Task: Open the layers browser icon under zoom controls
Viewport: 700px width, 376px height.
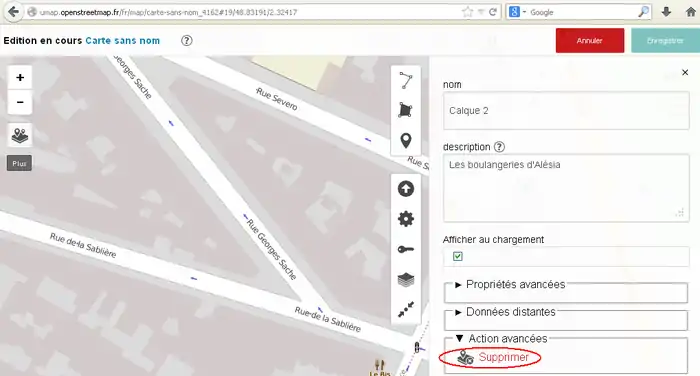Action: click(20, 135)
